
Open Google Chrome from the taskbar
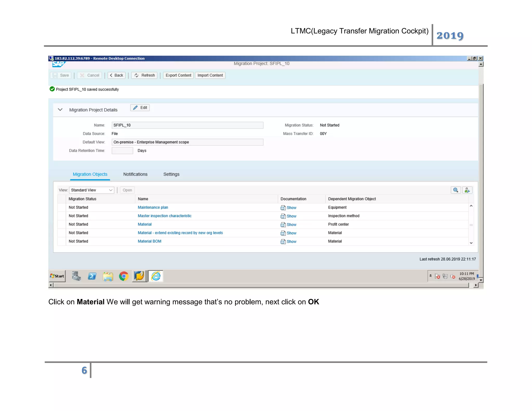pyautogui.click(x=124, y=276)
